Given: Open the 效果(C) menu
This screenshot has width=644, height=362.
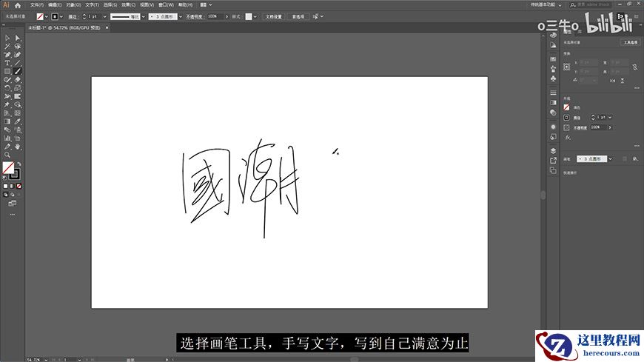Looking at the screenshot, I should tap(129, 5).
